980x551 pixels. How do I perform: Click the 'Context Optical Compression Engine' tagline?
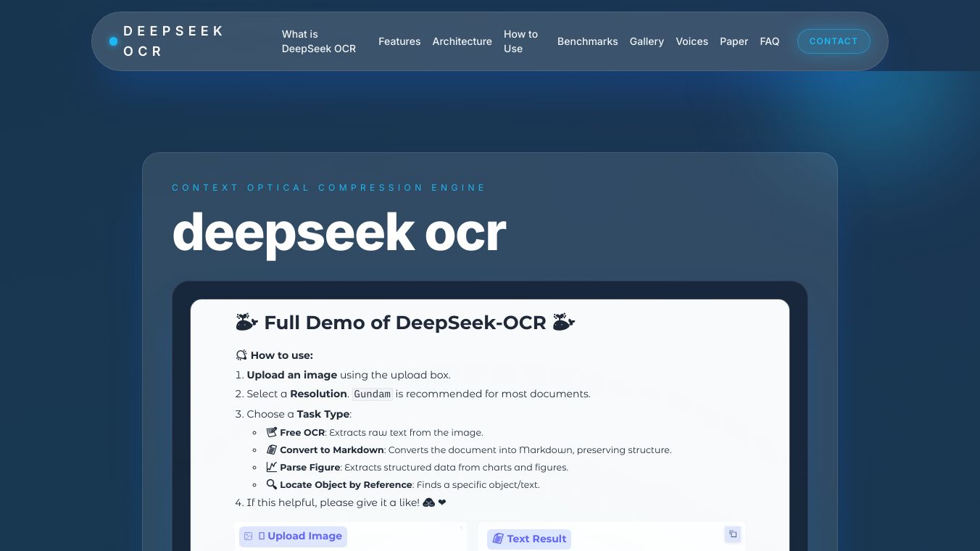point(328,188)
